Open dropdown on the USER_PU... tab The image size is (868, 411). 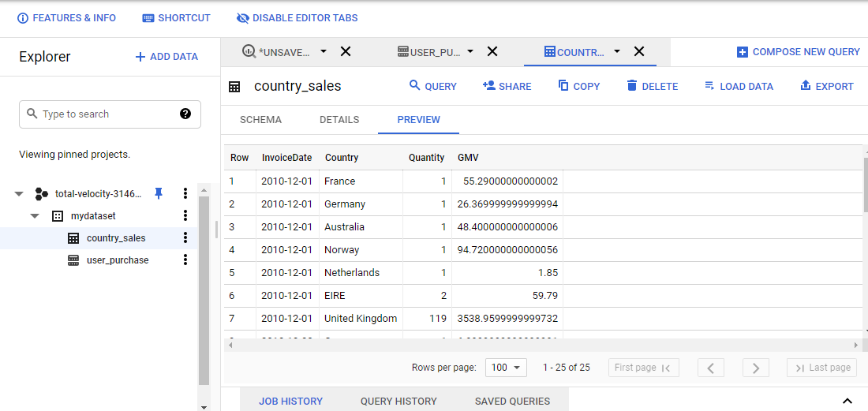point(470,51)
